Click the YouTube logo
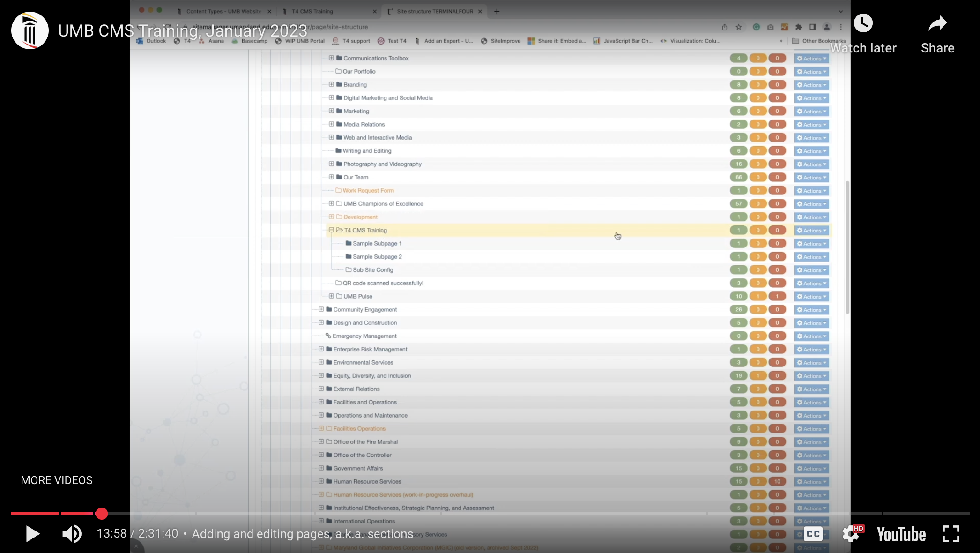The image size is (980, 553). 901,534
